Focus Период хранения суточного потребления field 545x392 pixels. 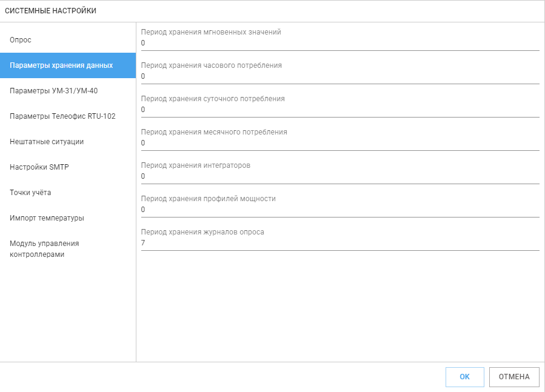tap(340, 110)
